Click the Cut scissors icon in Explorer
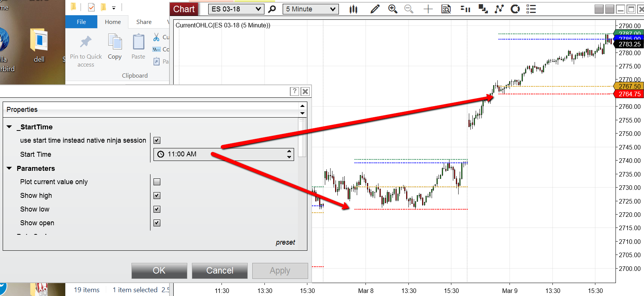Image resolution: width=644 pixels, height=296 pixels. (156, 37)
